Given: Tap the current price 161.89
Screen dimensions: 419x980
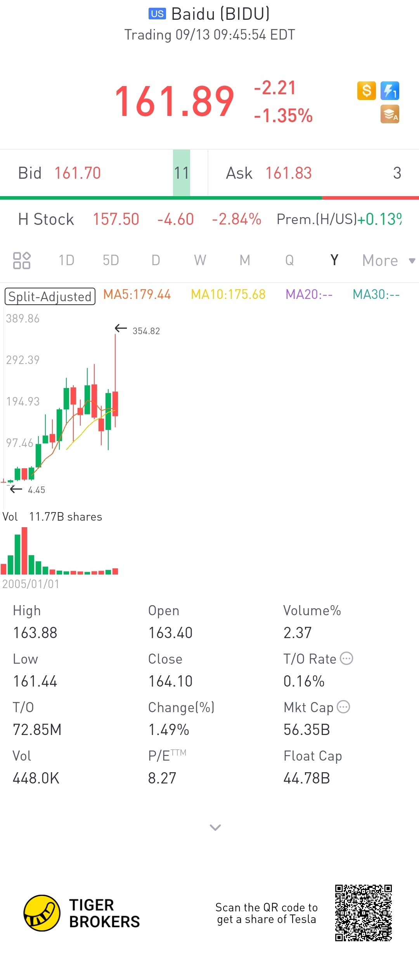Looking at the screenshot, I should (175, 102).
